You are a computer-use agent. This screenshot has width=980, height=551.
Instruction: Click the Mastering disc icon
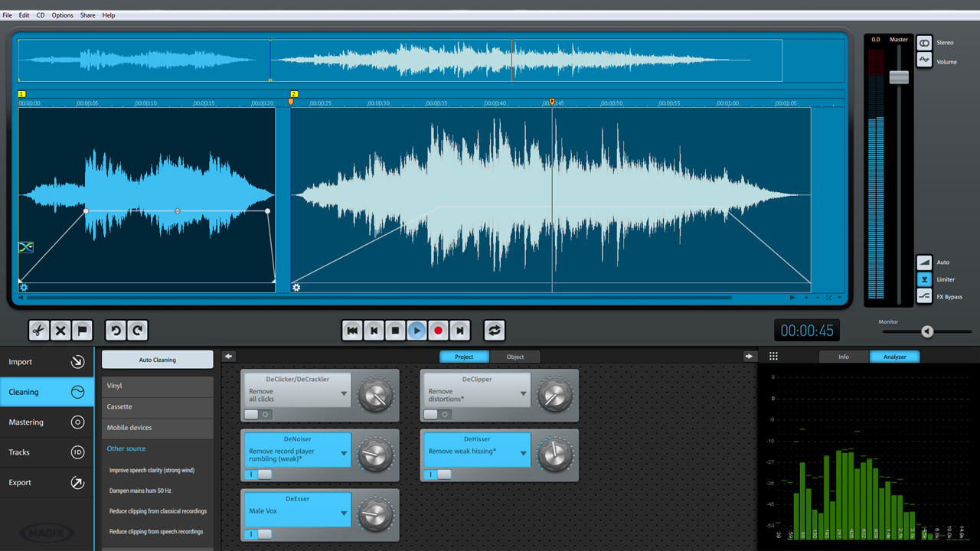[77, 422]
